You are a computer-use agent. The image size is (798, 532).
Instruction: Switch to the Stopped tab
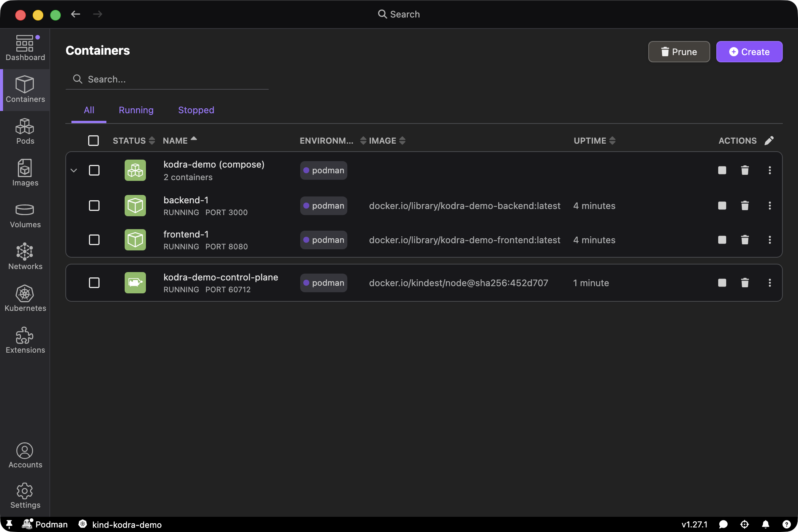point(196,110)
